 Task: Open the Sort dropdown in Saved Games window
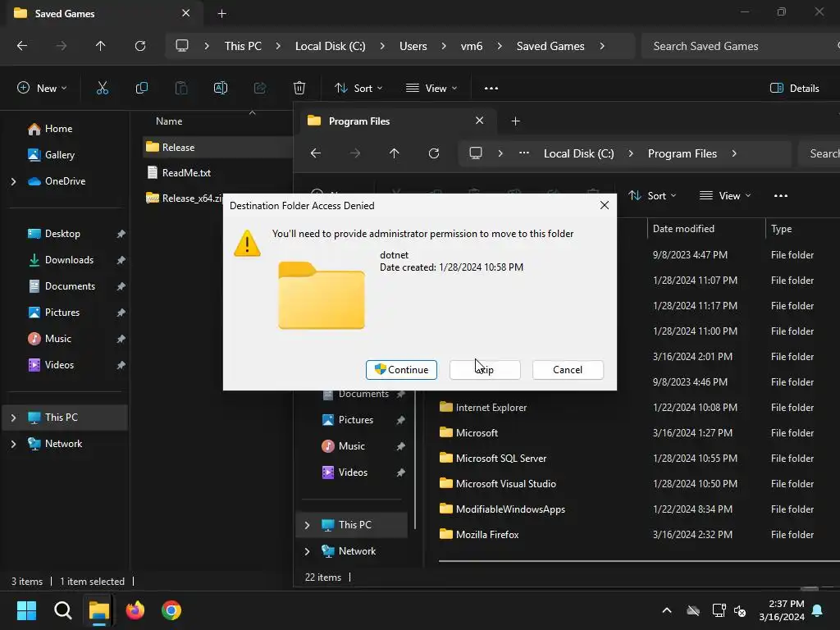pyautogui.click(x=358, y=88)
